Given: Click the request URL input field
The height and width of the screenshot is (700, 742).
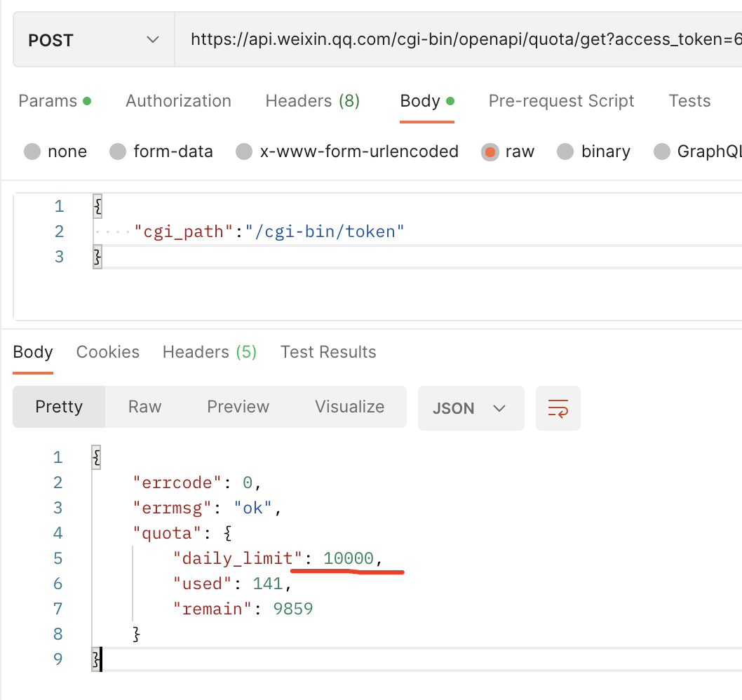Looking at the screenshot, I should pyautogui.click(x=463, y=40).
